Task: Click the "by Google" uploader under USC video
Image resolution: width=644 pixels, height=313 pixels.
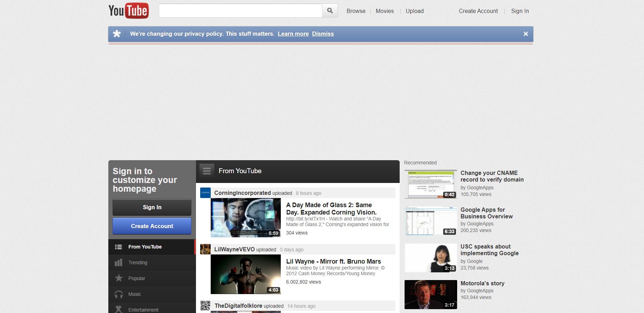Action: click(x=471, y=261)
